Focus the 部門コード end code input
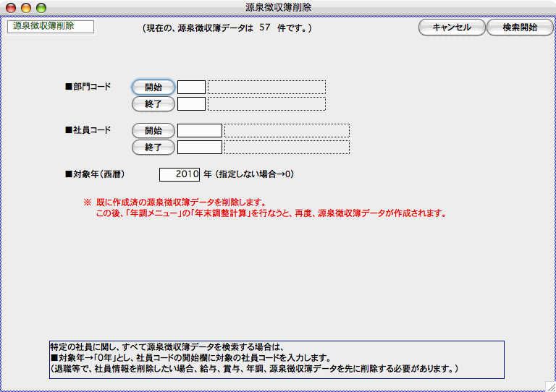Image resolution: width=556 pixels, height=392 pixels. click(191, 103)
